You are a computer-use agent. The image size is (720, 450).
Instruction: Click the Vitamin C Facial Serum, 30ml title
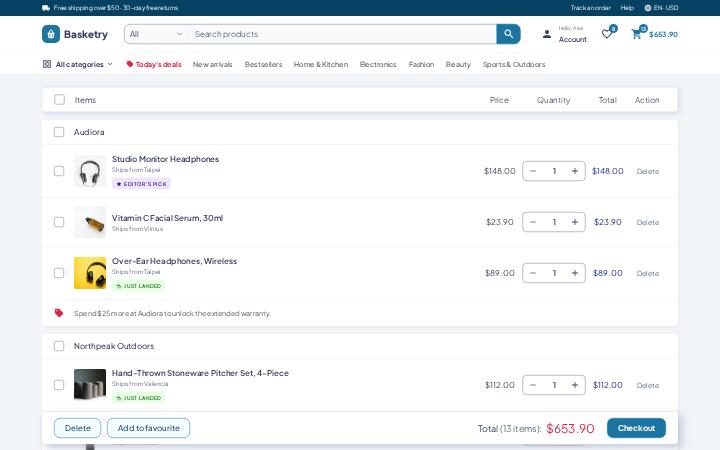click(x=167, y=218)
